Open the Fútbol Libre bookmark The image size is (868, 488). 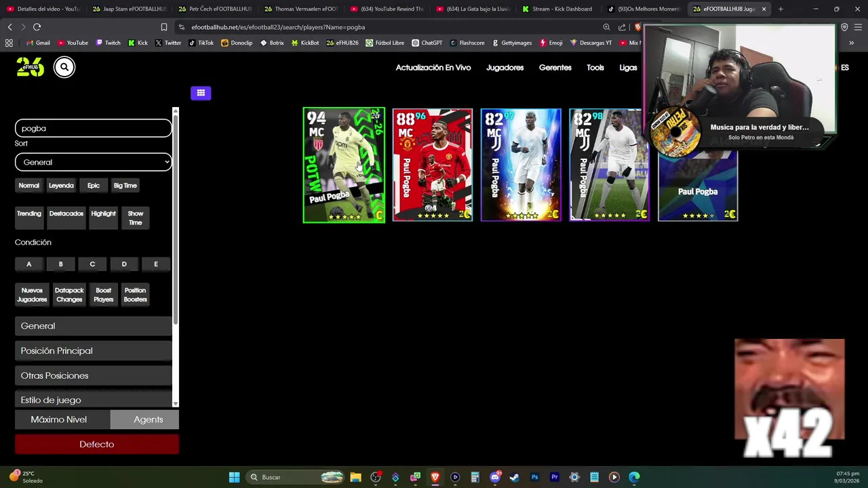(x=384, y=43)
